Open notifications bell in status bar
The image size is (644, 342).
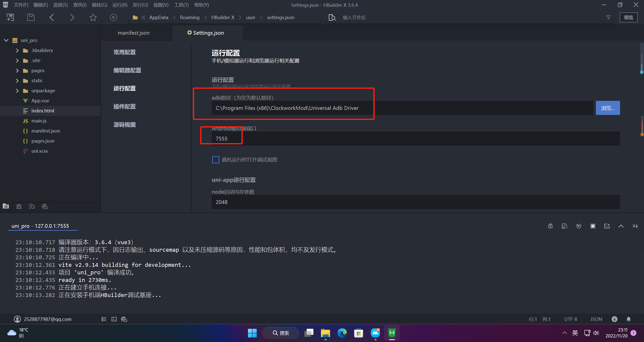629,319
